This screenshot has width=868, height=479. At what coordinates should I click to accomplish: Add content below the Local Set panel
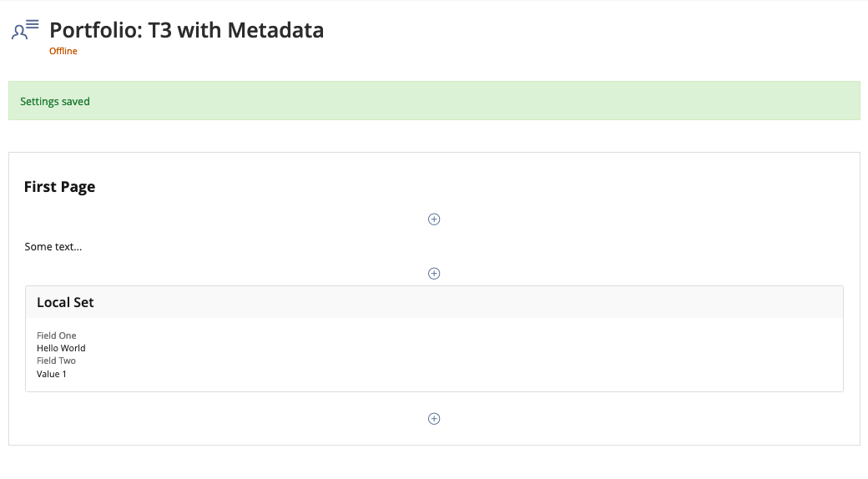434,419
